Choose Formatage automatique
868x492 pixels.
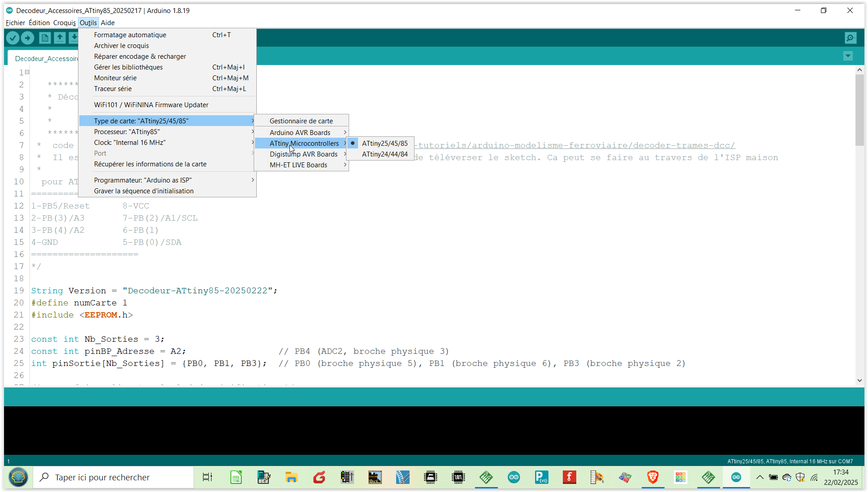click(x=167, y=35)
